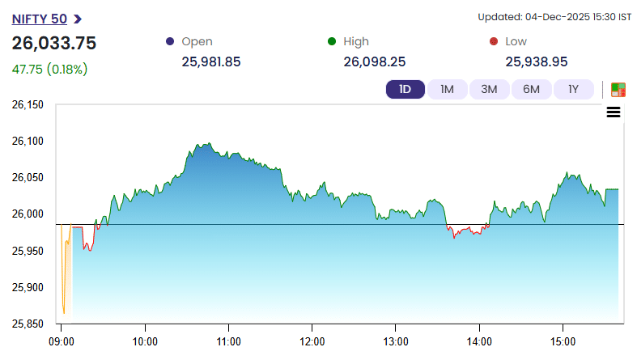Open the chart hamburger menu
The width and height of the screenshot is (637, 364).
click(x=613, y=112)
